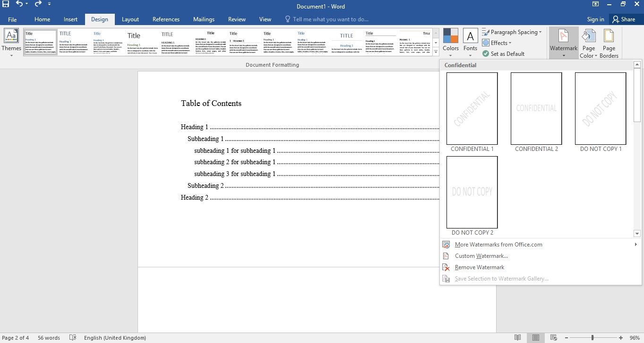
Task: Click Custom Watermark menu entry
Action: (540, 256)
